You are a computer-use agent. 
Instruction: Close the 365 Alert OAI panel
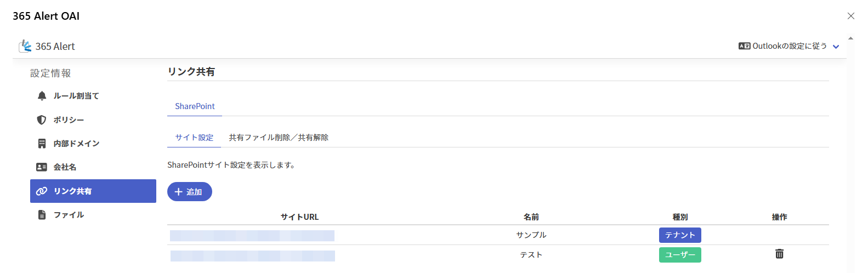(850, 16)
